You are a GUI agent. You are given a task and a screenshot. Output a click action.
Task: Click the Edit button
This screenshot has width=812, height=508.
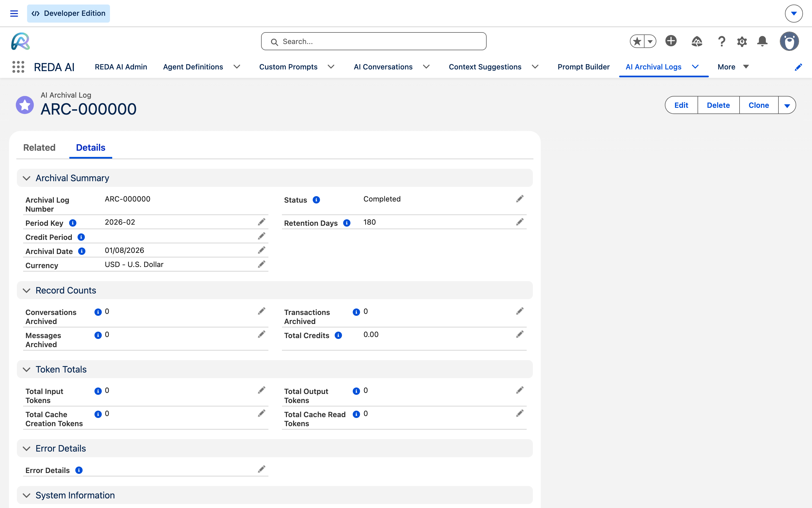(681, 105)
